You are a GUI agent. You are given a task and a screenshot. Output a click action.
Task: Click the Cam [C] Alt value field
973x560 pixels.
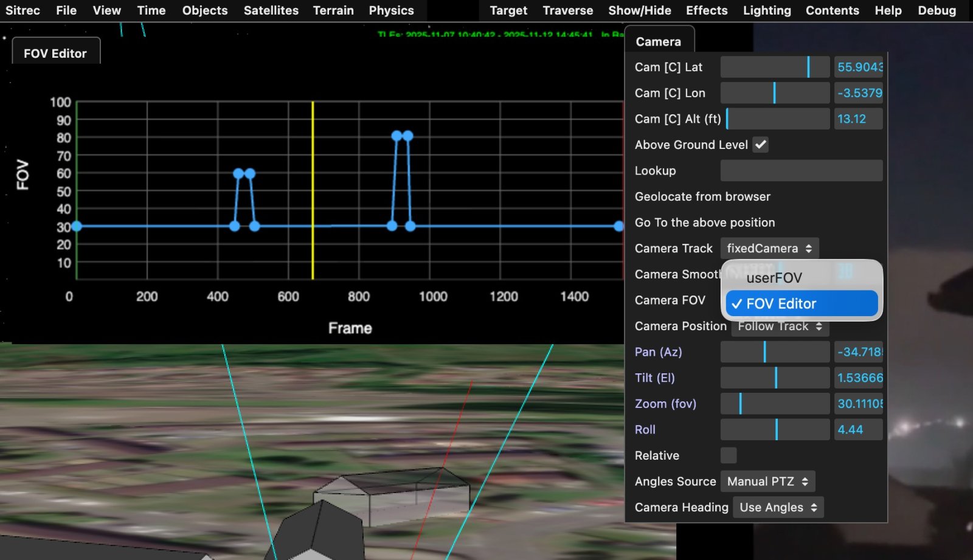[857, 119]
